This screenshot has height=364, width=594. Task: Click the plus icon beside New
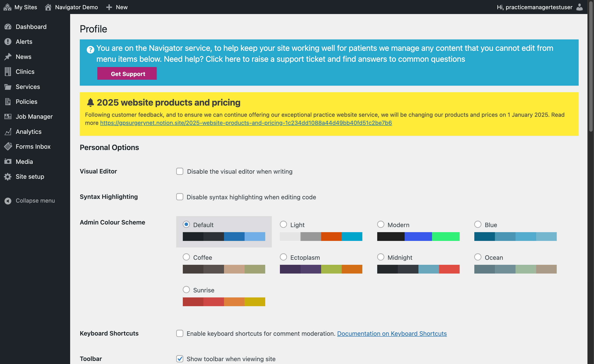109,7
